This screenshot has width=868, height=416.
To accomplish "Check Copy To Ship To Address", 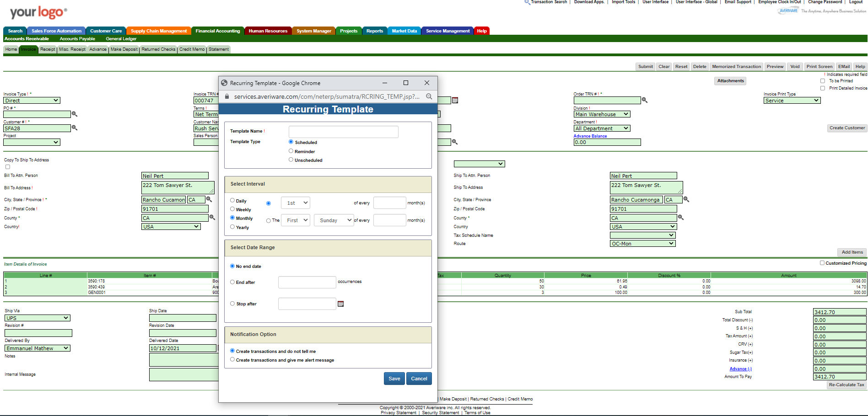I will [x=7, y=166].
